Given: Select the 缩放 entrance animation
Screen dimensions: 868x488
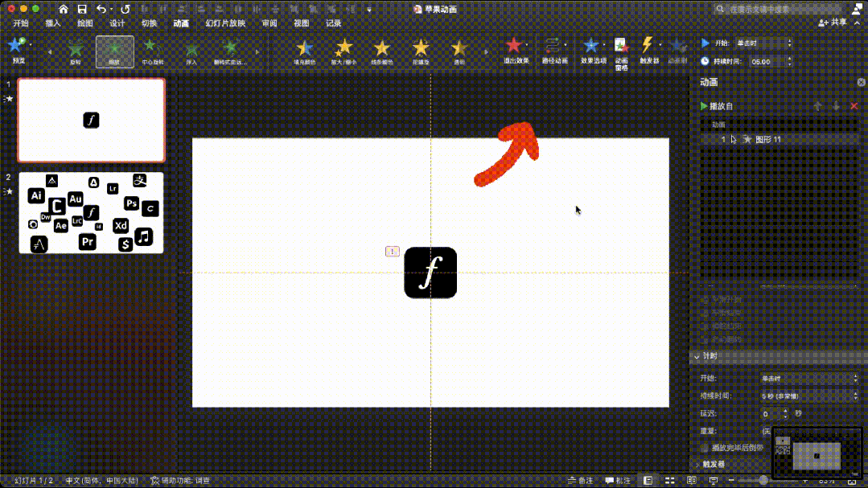Looking at the screenshot, I should (114, 52).
